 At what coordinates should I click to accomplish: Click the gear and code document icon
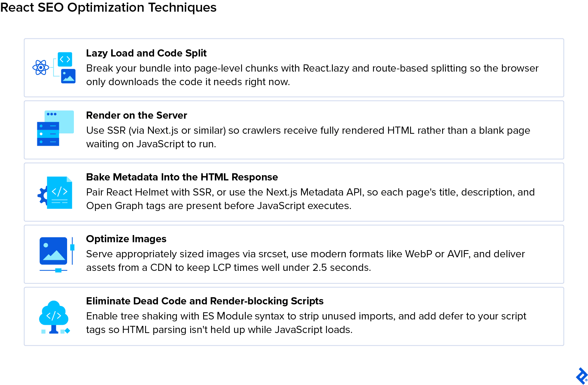pos(55,192)
